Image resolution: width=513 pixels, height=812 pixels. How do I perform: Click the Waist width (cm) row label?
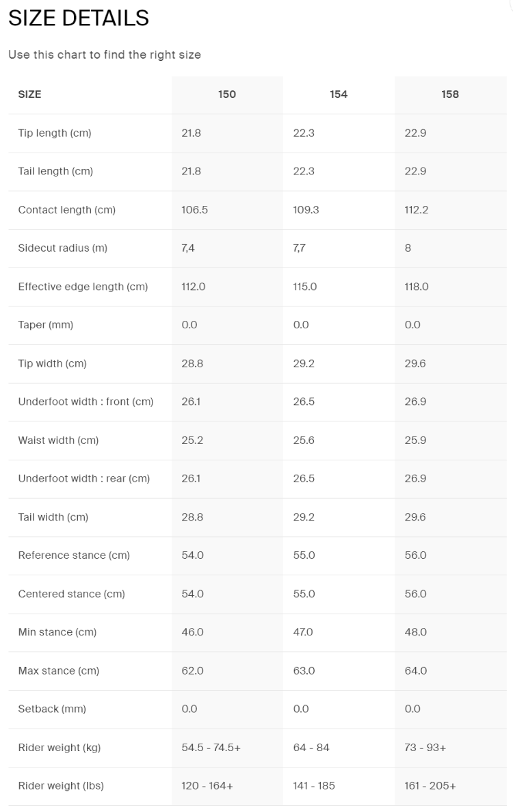(x=58, y=441)
